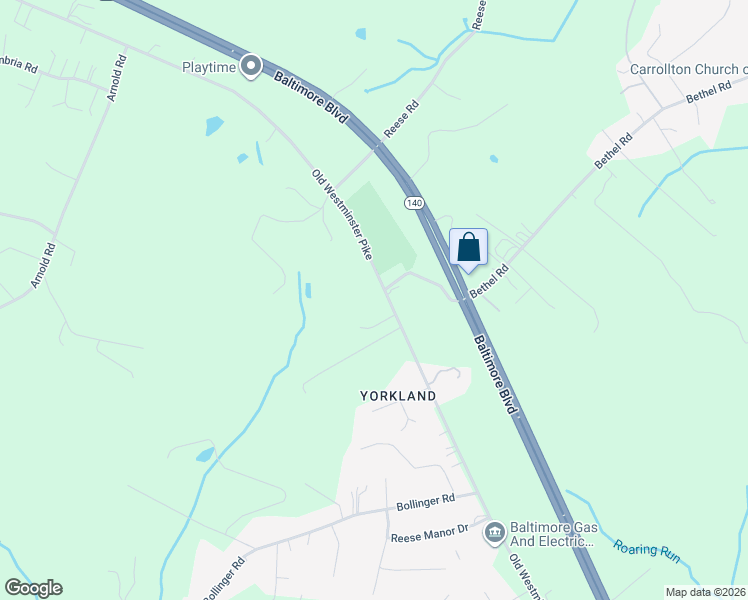The height and width of the screenshot is (600, 748).
Task: Click the Playtime place label
Action: point(209,67)
